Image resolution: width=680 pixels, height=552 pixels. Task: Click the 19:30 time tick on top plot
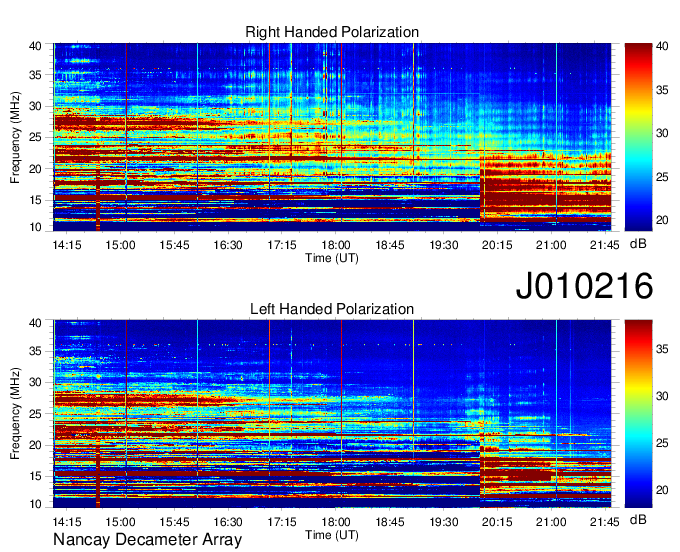(444, 245)
